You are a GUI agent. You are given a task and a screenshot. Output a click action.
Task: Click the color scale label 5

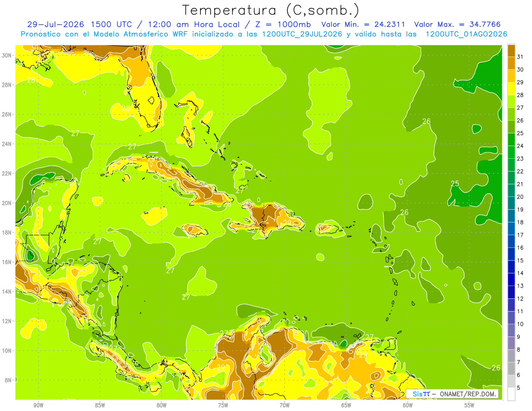(x=519, y=388)
